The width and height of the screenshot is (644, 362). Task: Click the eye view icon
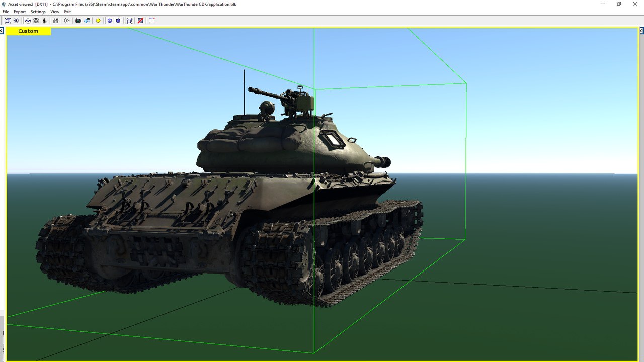[x=16, y=21]
